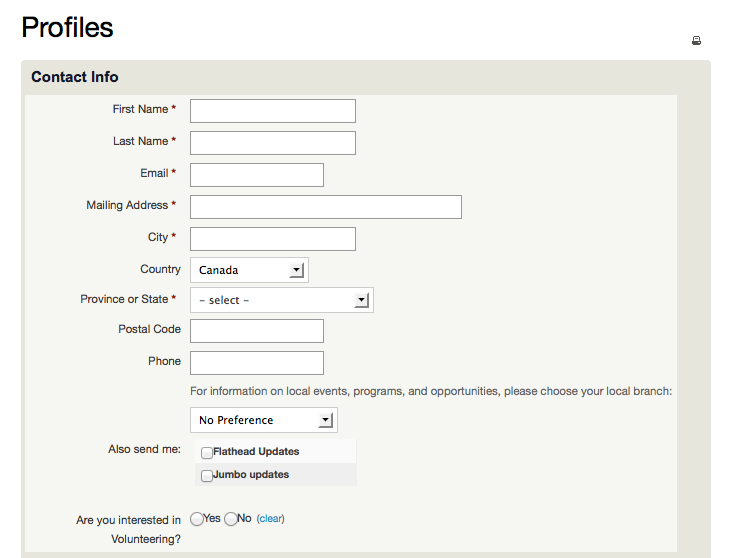
Task: Select Yes for volunteering interest
Action: click(x=197, y=519)
